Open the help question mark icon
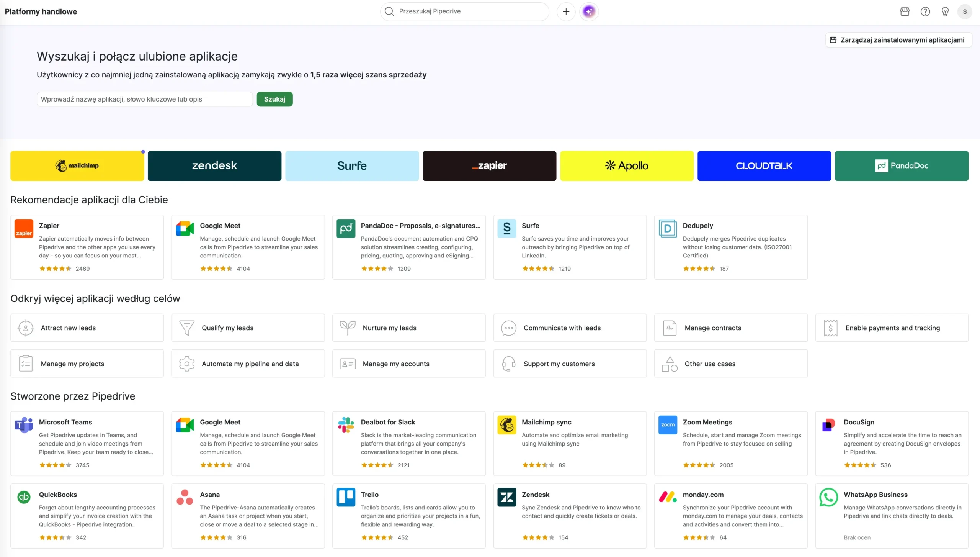 (x=925, y=11)
